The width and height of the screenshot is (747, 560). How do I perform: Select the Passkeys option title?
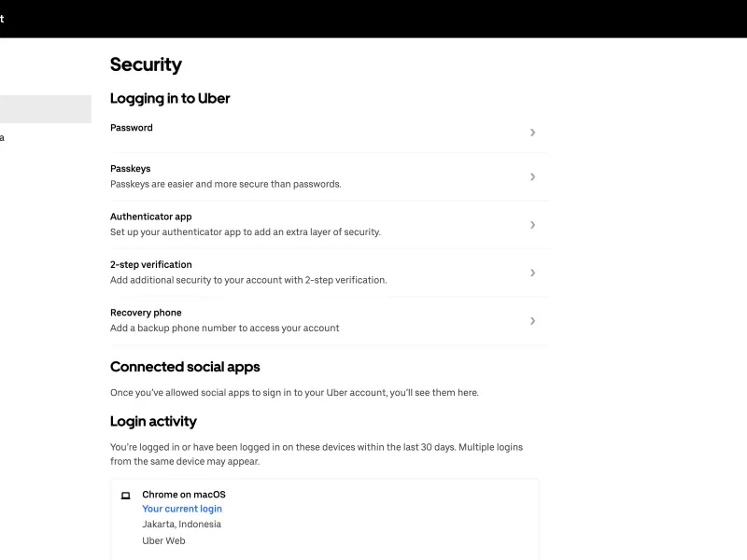tap(130, 169)
